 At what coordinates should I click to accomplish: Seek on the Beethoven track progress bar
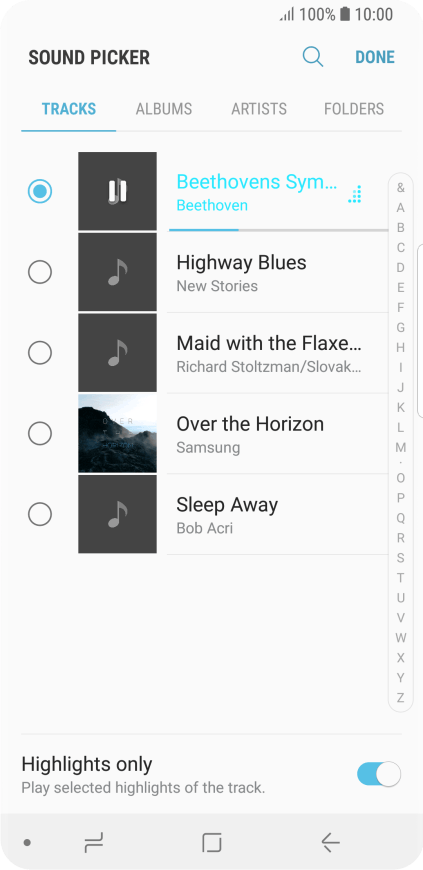click(x=279, y=230)
